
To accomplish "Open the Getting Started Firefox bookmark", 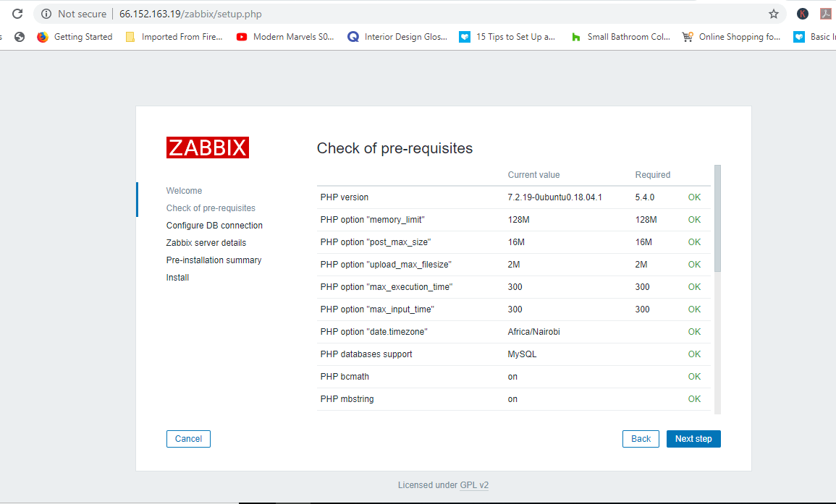I will click(75, 37).
